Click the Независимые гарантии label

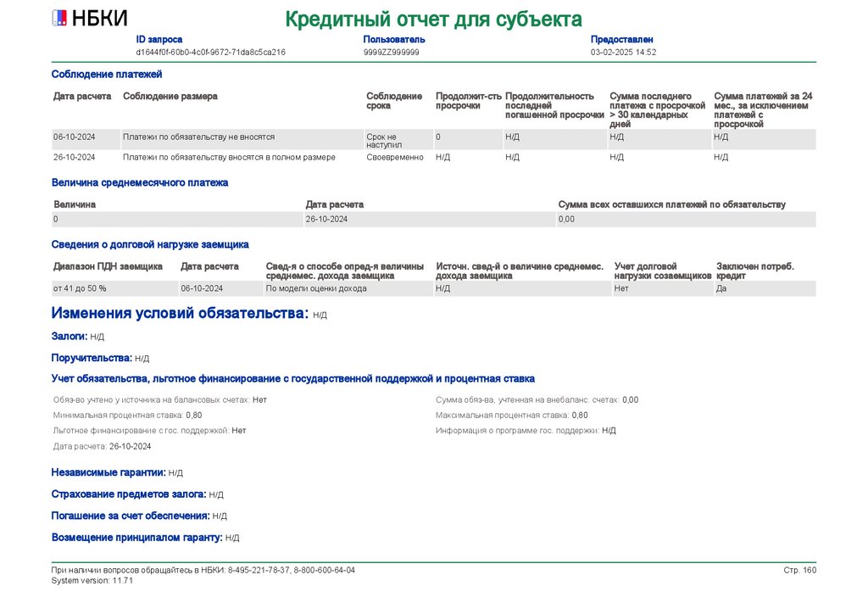click(x=108, y=473)
